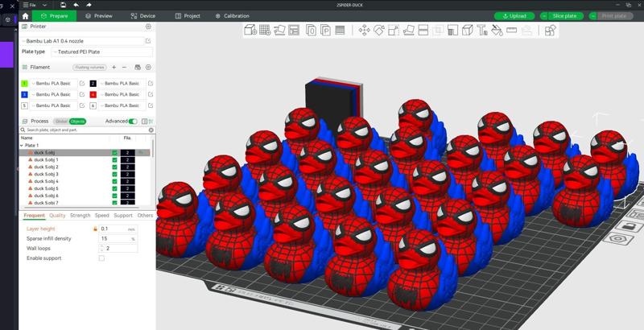Select the Rotate tool in toolbar
Screen dimensions: 644x330
tap(378, 31)
